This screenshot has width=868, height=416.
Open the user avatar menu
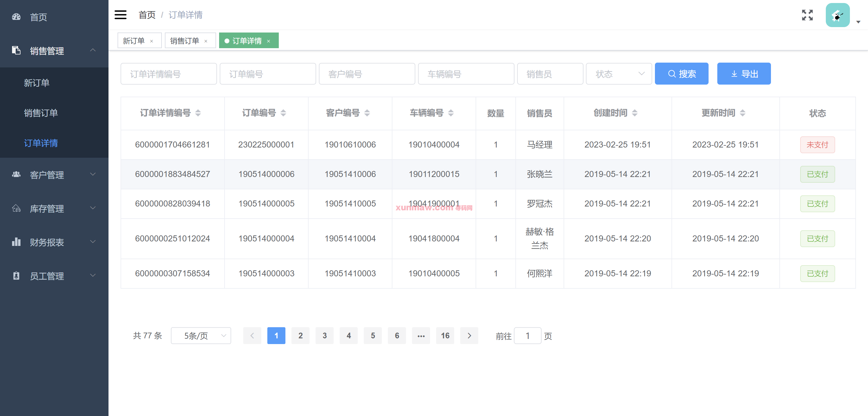(x=837, y=15)
